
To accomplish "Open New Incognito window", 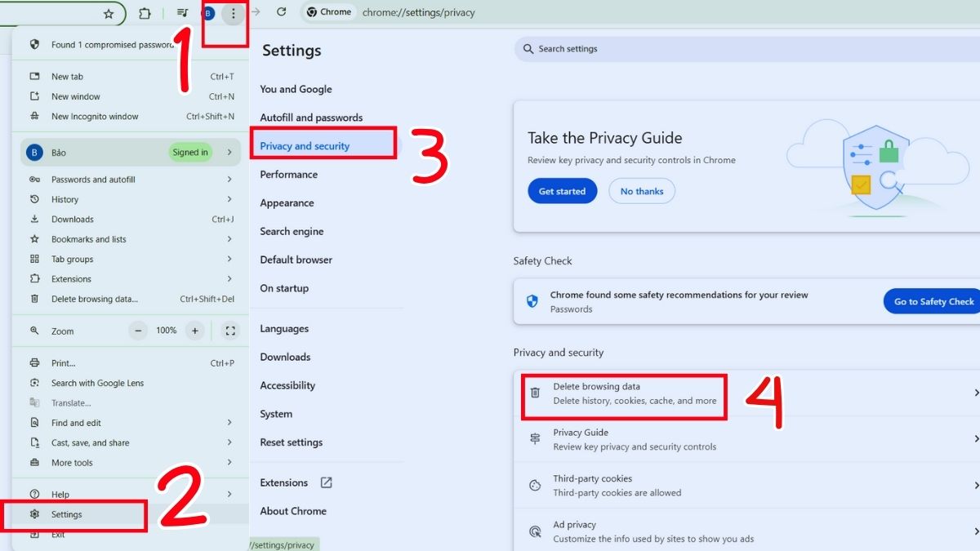I will click(131, 117).
